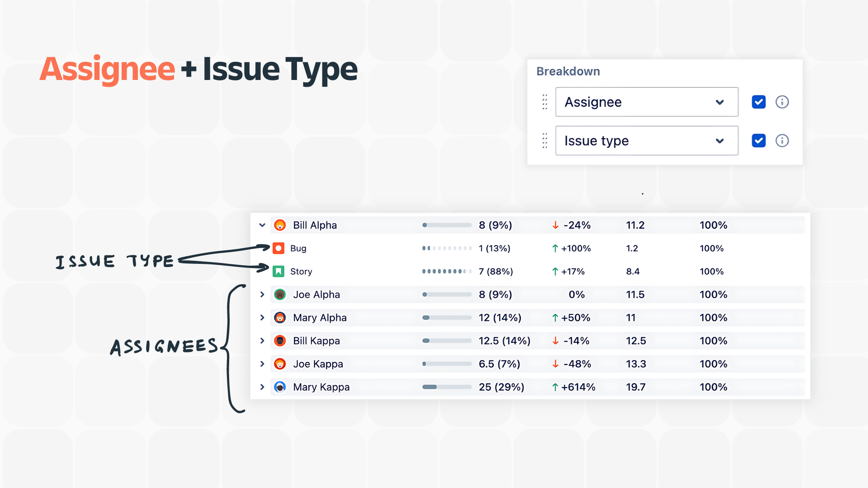The height and width of the screenshot is (488, 868).
Task: Open the info tooltip beside Issue type
Action: point(782,141)
